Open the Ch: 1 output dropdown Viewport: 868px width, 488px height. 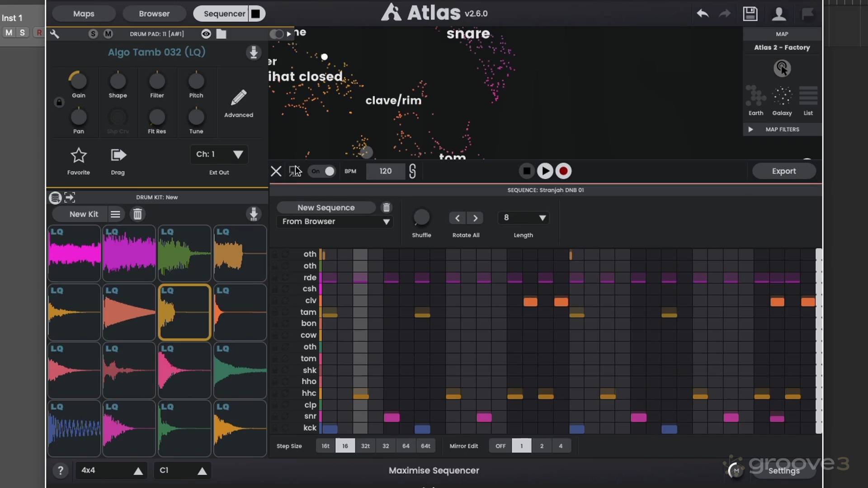[x=219, y=155]
